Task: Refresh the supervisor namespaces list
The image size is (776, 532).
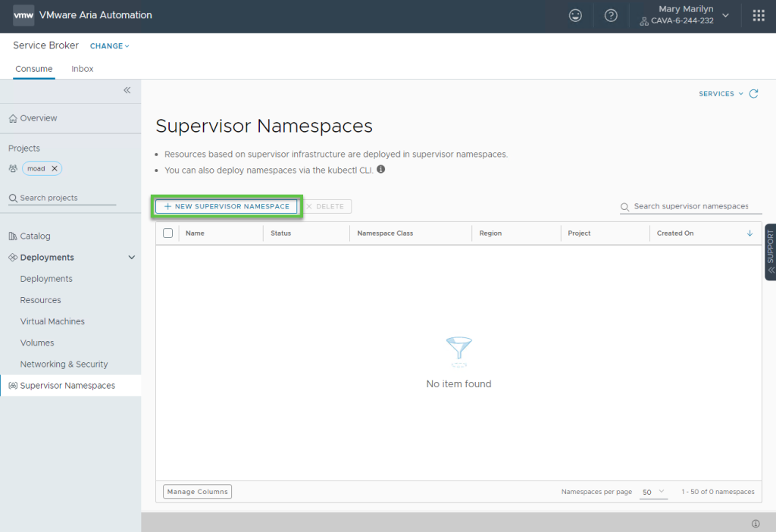Action: click(753, 94)
